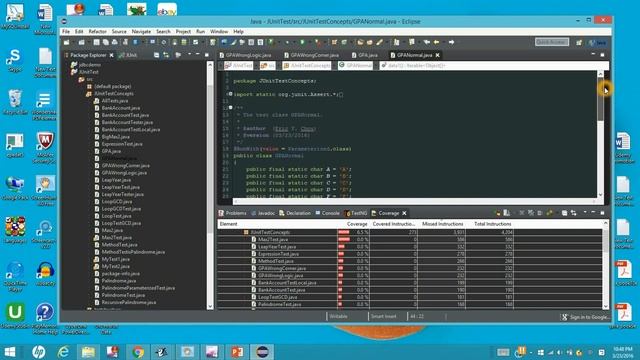Select AllTests.java in Package Explorer
Image resolution: width=640 pixels, height=360 pixels.
[111, 100]
